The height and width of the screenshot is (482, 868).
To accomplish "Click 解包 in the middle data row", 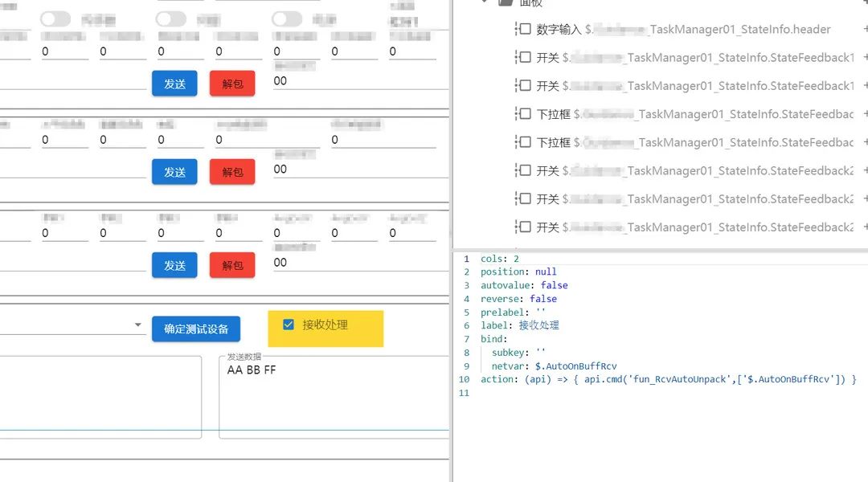I will click(x=232, y=172).
